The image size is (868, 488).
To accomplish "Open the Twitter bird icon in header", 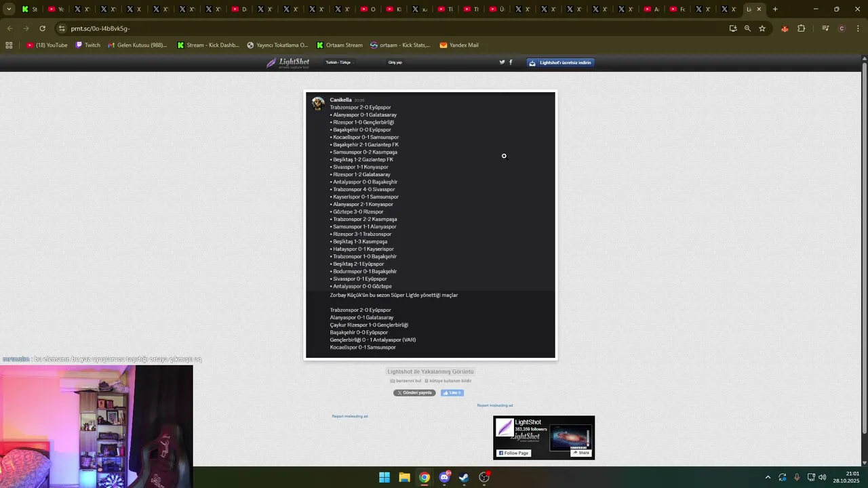I will click(502, 62).
